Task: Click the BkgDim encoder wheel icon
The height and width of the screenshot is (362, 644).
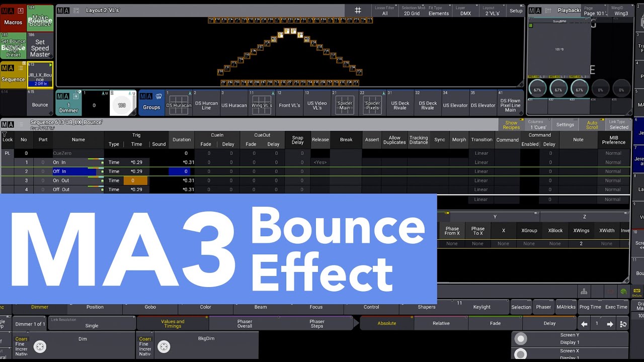Action: [x=164, y=346]
